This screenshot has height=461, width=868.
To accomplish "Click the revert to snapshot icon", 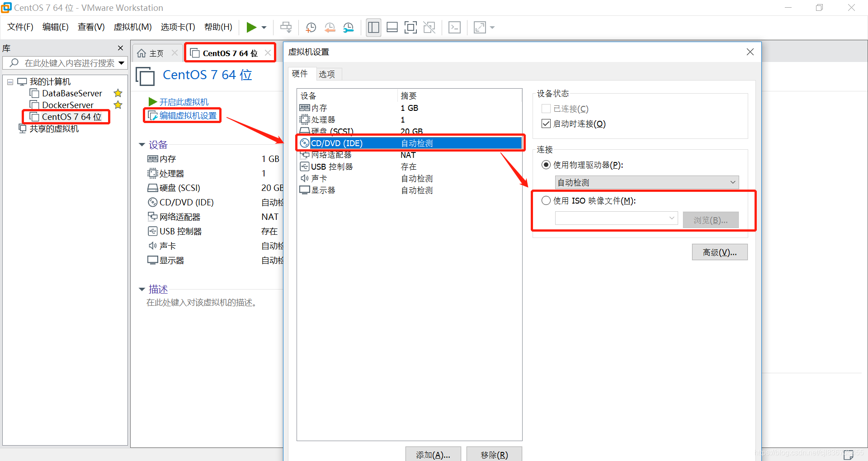I will point(330,28).
